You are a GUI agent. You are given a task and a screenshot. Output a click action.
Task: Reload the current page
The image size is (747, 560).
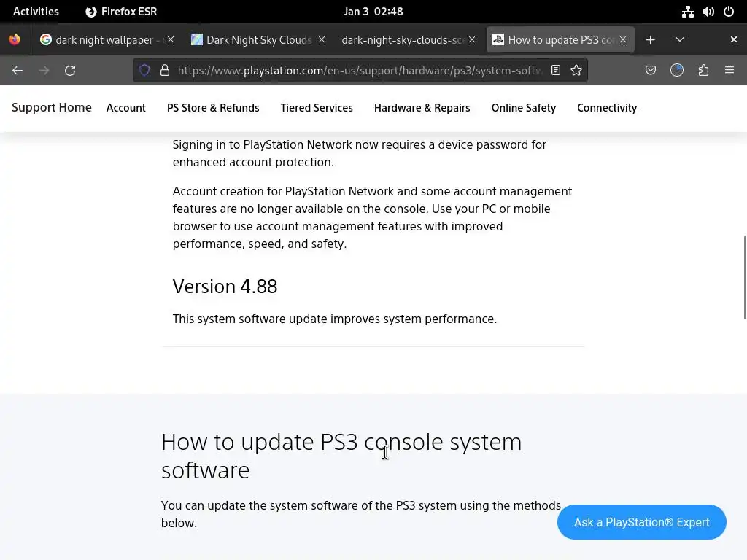coord(70,70)
